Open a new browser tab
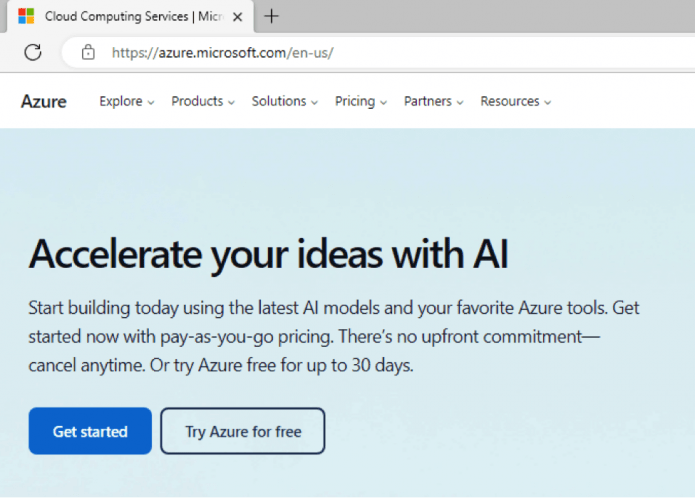The width and height of the screenshot is (695, 498). (271, 16)
